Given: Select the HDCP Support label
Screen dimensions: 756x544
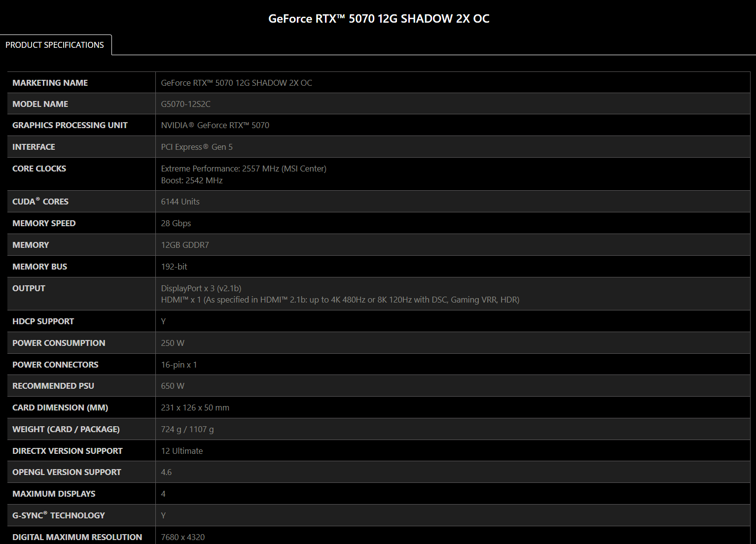Looking at the screenshot, I should (43, 321).
